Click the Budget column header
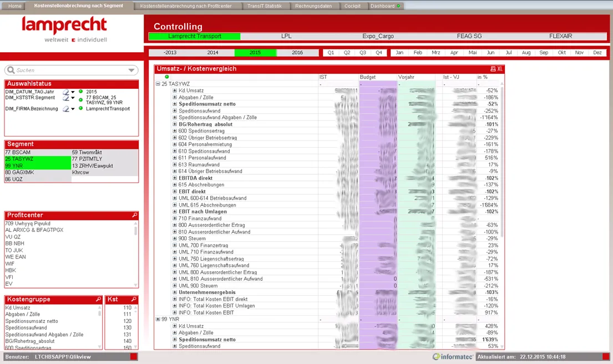Screen dimensions: 613x364 tap(378, 77)
